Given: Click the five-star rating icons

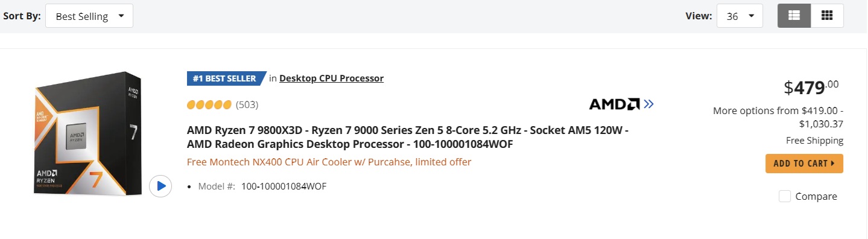Looking at the screenshot, I should point(209,104).
